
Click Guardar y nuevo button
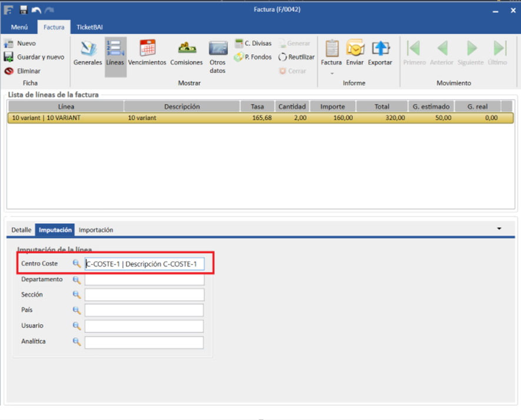pyautogui.click(x=34, y=57)
